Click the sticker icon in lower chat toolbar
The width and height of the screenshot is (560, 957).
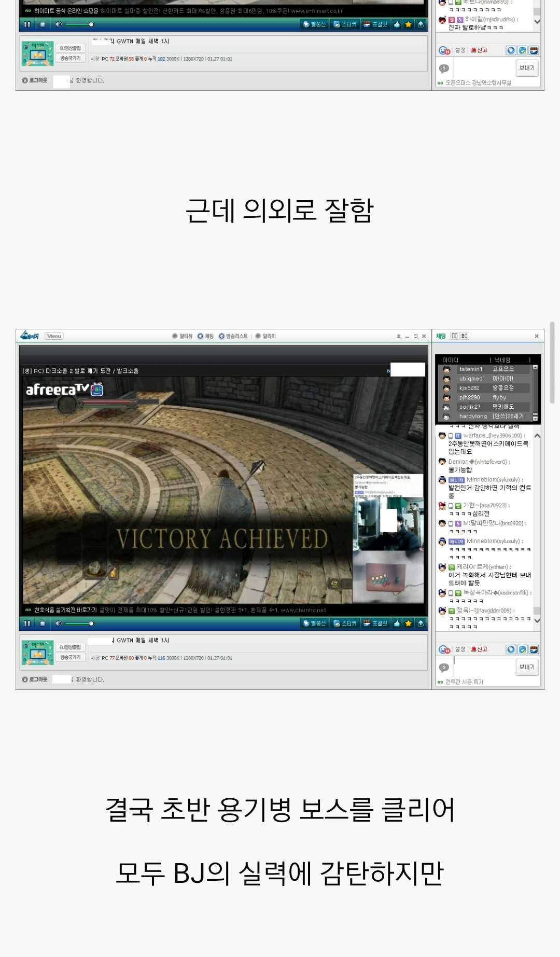coord(522,649)
